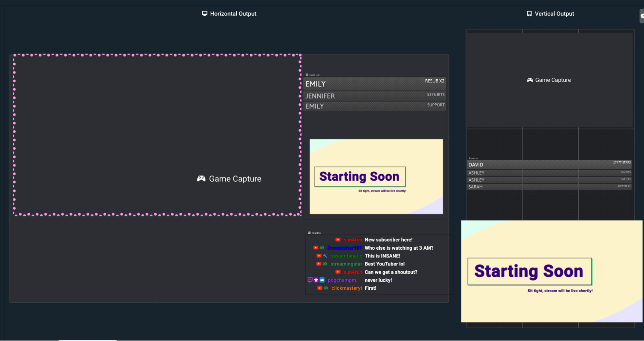Select JENNIFER 5376 BITS event row
Screen dimensions: 644x341
(x=374, y=96)
